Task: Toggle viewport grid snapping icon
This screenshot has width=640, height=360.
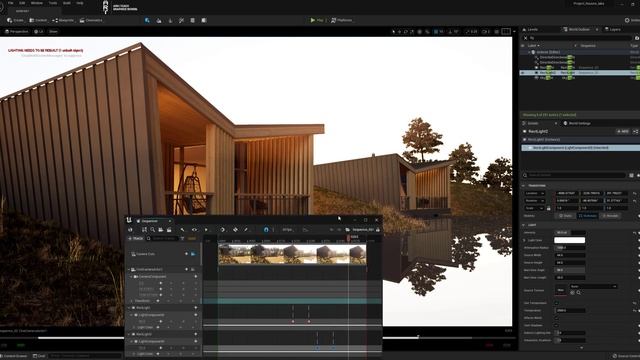Action: 436,31
